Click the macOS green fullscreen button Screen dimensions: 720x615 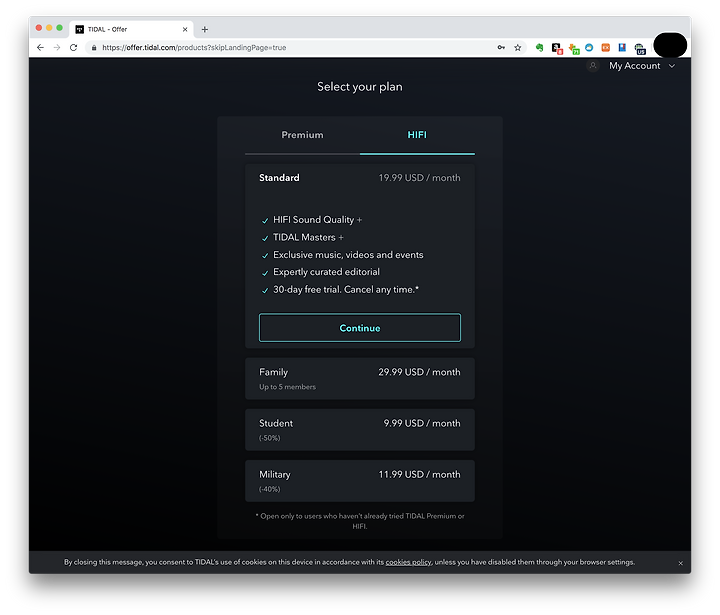coord(59,28)
